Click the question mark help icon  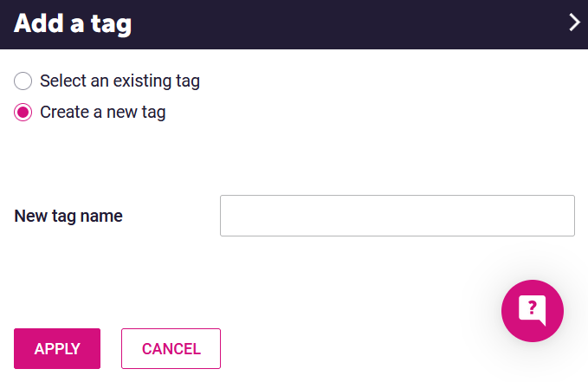click(532, 309)
